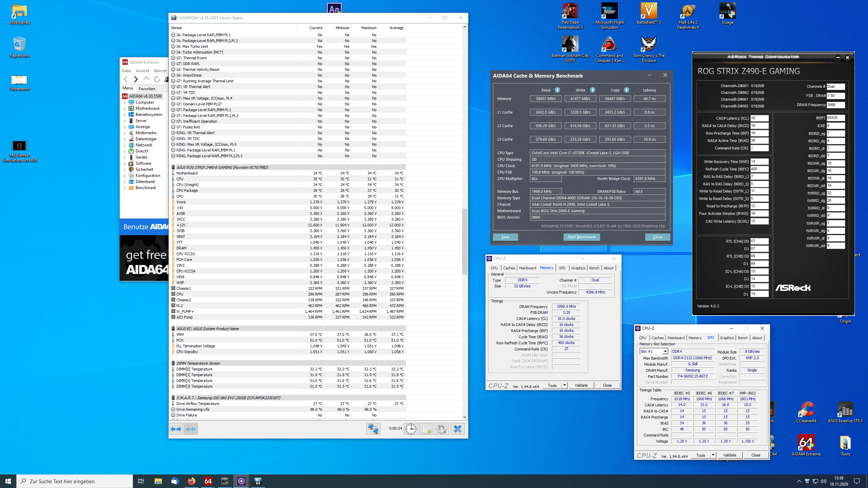Viewport: 868px width, 488px height.
Task: Open Ansicht menu in AIDA64 Extreme
Action: tap(143, 71)
